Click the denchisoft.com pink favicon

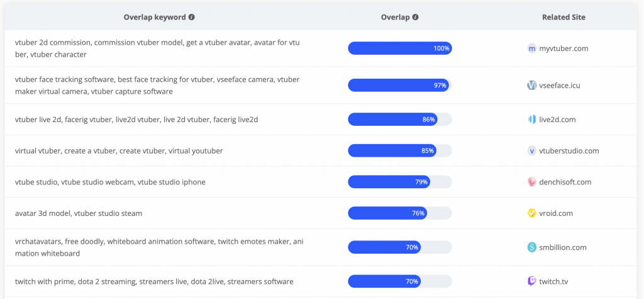coord(532,182)
